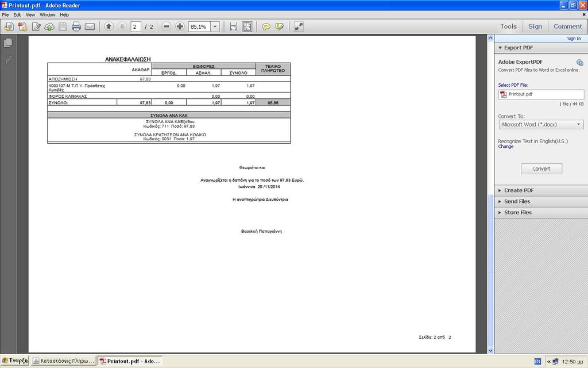Click the EN language indicator in tray

coord(537,362)
